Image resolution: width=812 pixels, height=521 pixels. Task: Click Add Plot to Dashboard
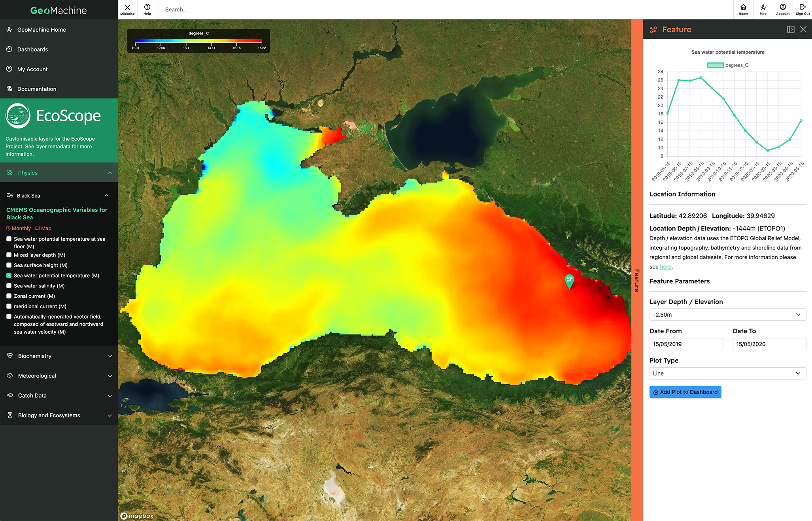pyautogui.click(x=685, y=392)
